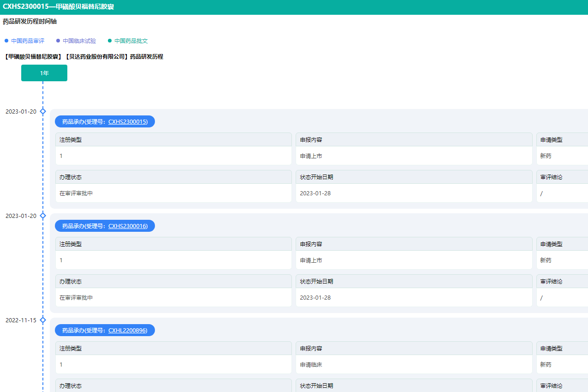
Task: Click the purple 中国临床试验 legend dot
Action: click(58, 41)
